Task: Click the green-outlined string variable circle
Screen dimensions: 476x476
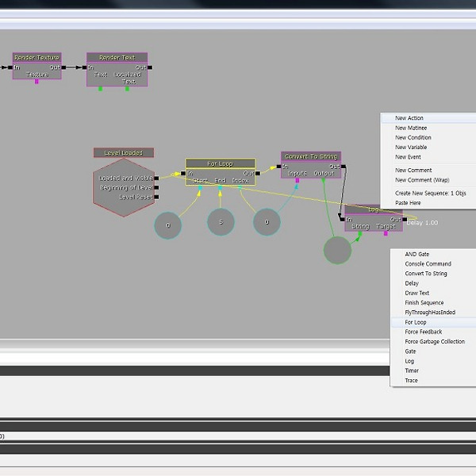Action: pos(337,250)
